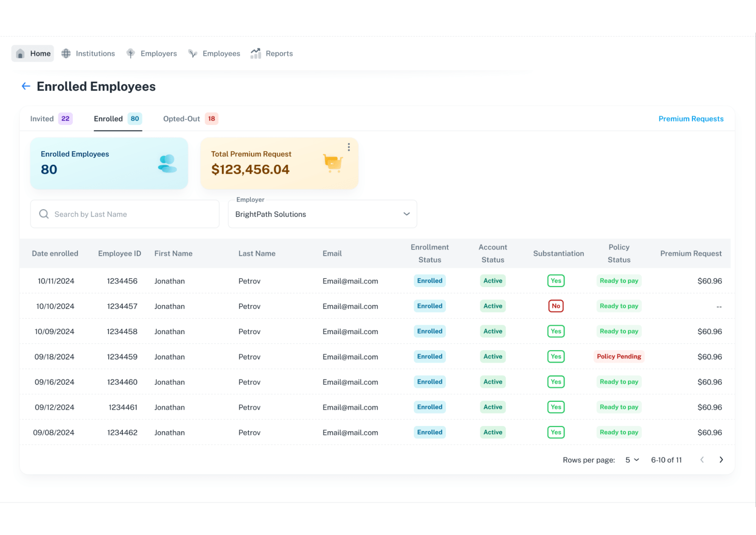Open the Premium Requests link
This screenshot has width=756, height=535.
pyautogui.click(x=691, y=119)
